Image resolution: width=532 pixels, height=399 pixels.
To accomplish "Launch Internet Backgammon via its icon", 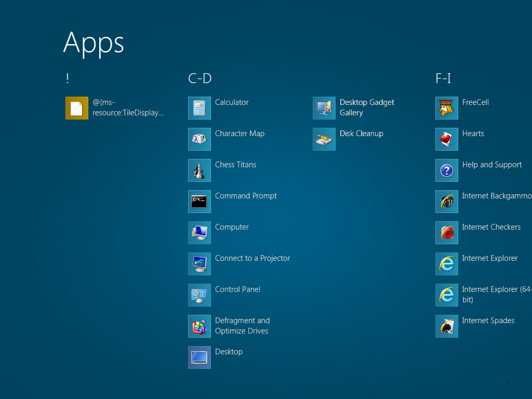I will click(446, 202).
